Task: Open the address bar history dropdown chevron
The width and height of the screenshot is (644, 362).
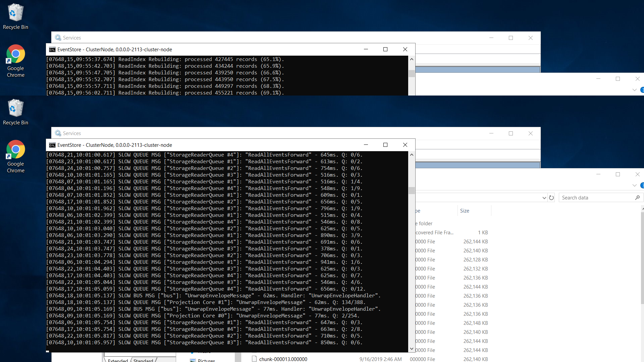Action: pos(544,198)
